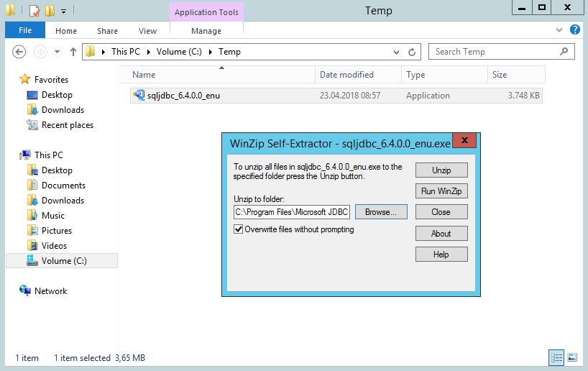Click the Favorites star icon
Viewport: 588px width, 371px height.
tap(24, 79)
